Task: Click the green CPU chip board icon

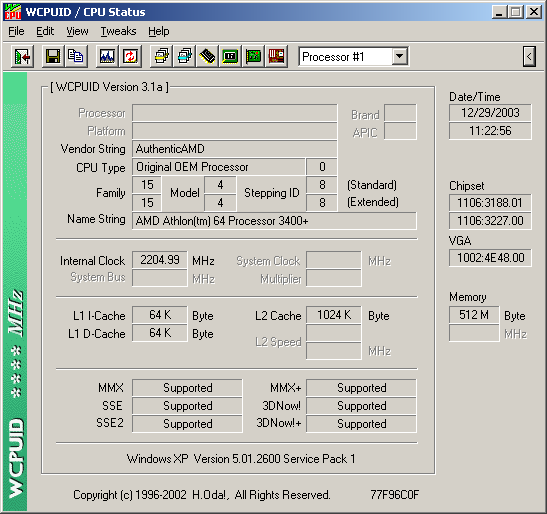Action: 230,56
